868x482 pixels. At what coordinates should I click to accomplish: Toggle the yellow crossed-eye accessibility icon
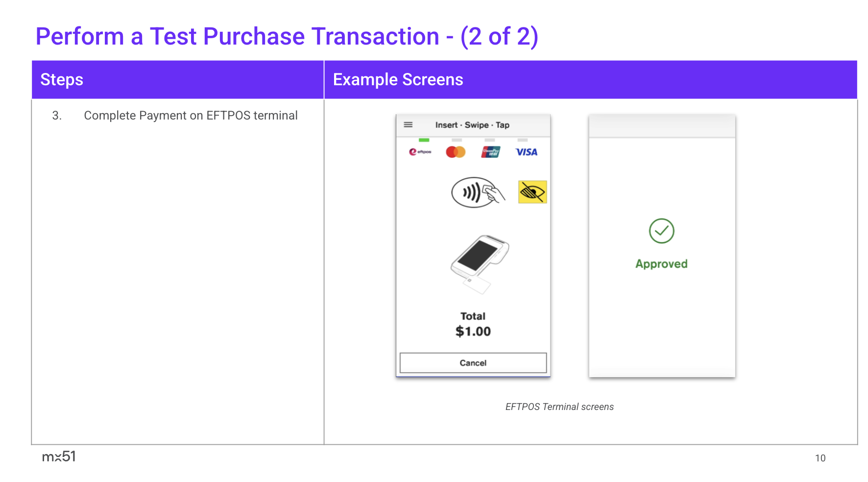click(532, 192)
